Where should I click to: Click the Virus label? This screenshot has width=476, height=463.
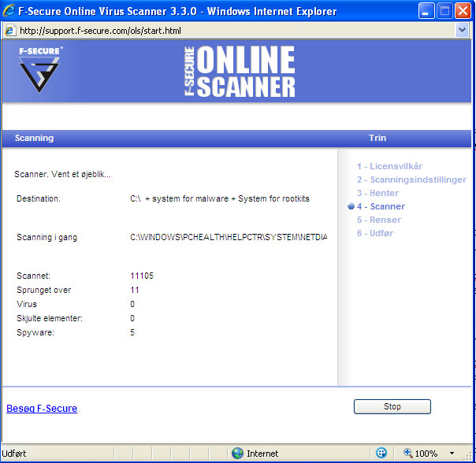27,304
